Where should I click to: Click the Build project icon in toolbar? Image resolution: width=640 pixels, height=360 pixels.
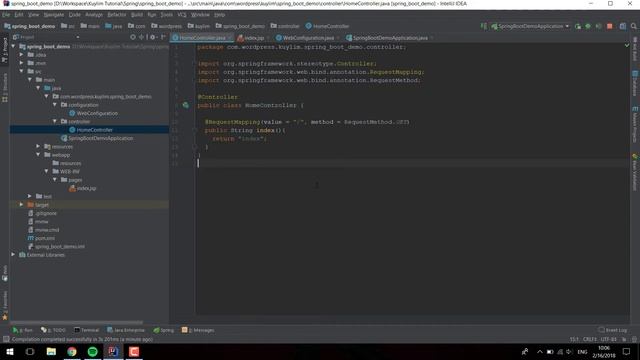pos(484,26)
